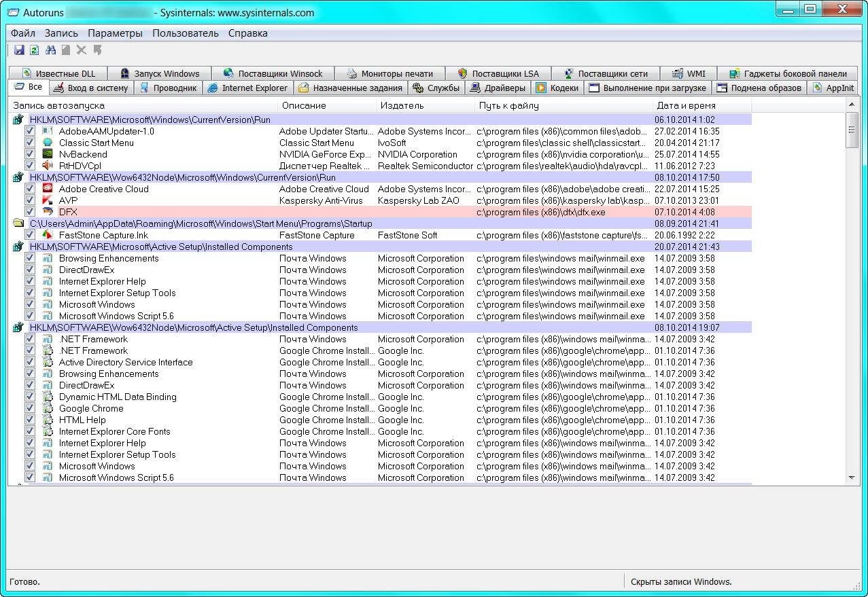Screen dimensions: 868x597
Task: Open the Гаджеты боковой панели tab
Action: 788,73
